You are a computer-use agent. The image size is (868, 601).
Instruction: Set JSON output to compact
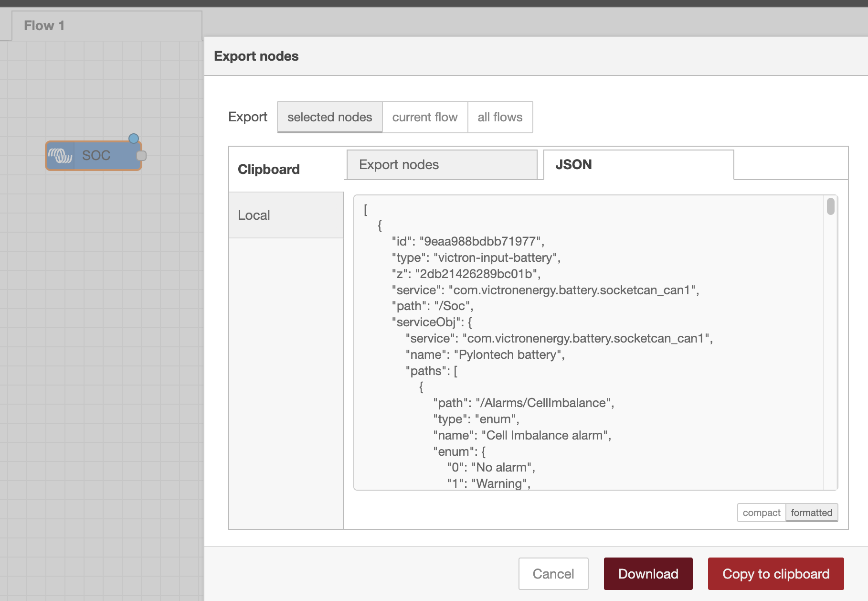[762, 513]
